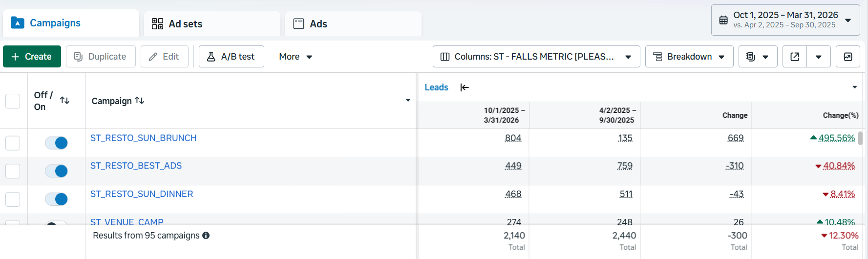The height and width of the screenshot is (259, 868).
Task: Sort by Off / On column
Action: (64, 100)
